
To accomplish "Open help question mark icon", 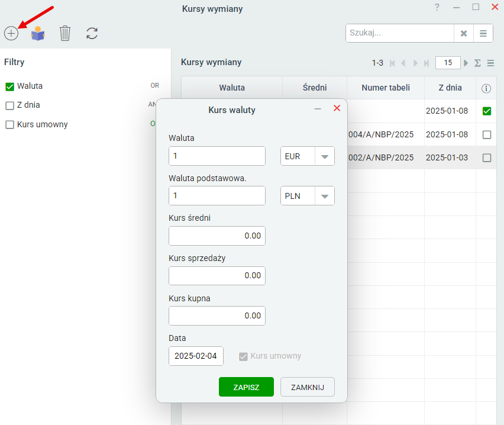I will (x=437, y=7).
